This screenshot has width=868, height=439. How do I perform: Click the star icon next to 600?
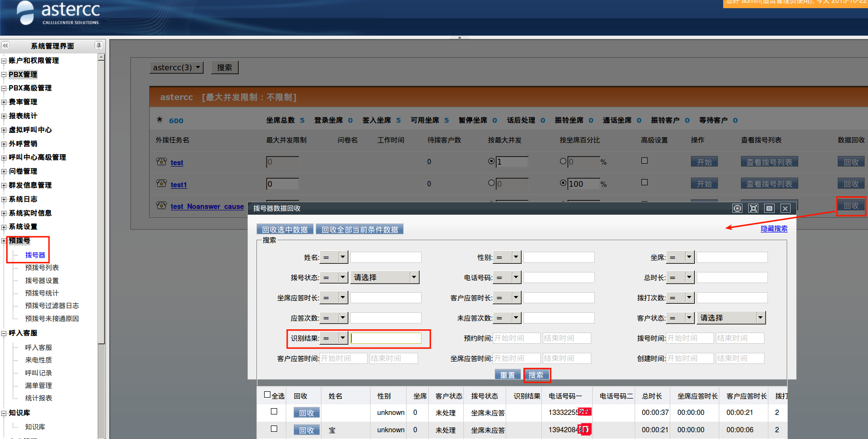pyautogui.click(x=160, y=120)
